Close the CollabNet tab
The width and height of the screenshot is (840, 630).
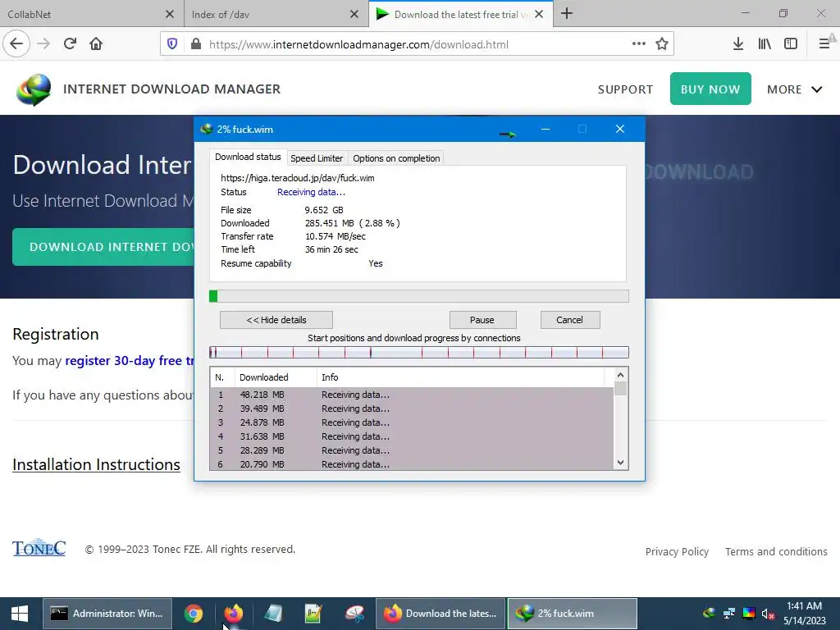pyautogui.click(x=169, y=14)
